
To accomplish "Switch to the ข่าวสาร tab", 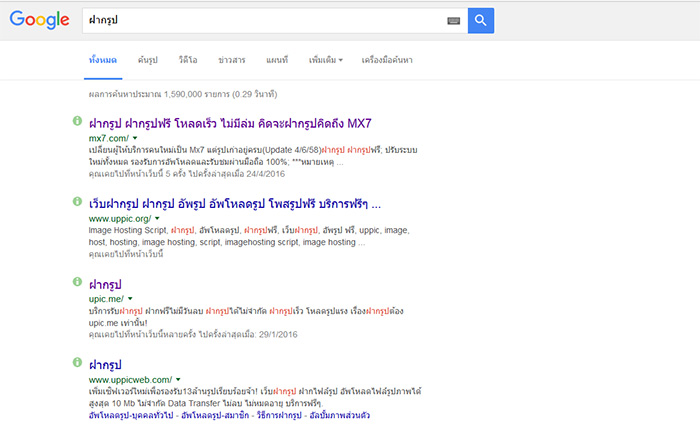I will tap(232, 60).
